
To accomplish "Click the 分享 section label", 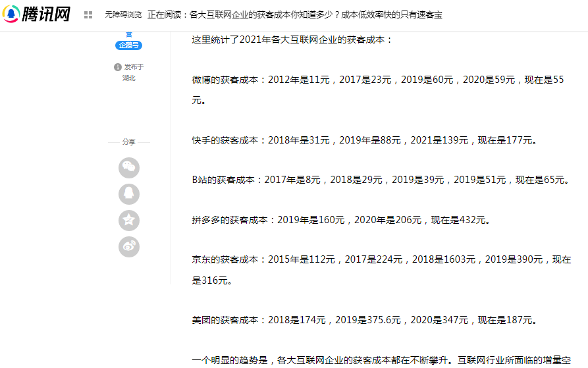I will pyautogui.click(x=128, y=142).
